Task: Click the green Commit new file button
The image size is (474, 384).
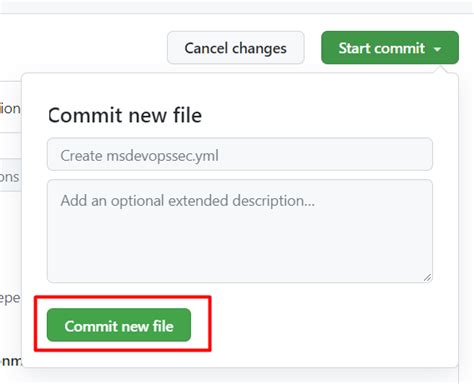Action: click(x=119, y=325)
